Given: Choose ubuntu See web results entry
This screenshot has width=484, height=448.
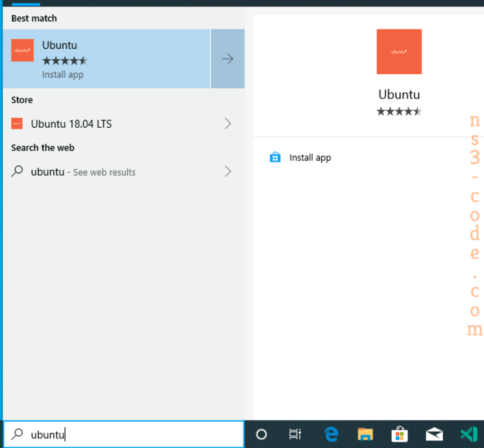Looking at the screenshot, I should pyautogui.click(x=123, y=171).
